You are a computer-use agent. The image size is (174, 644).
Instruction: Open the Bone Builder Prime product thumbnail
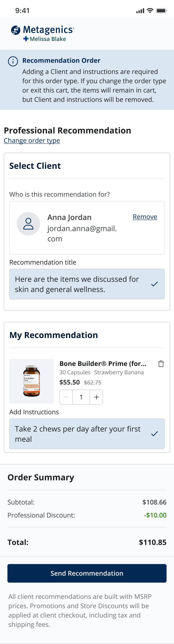[32, 381]
